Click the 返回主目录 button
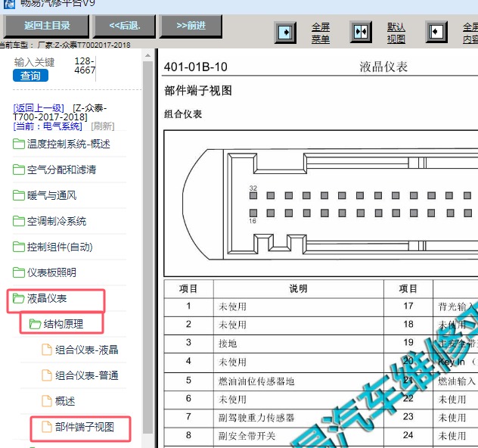The height and width of the screenshot is (448, 478). click(x=47, y=26)
